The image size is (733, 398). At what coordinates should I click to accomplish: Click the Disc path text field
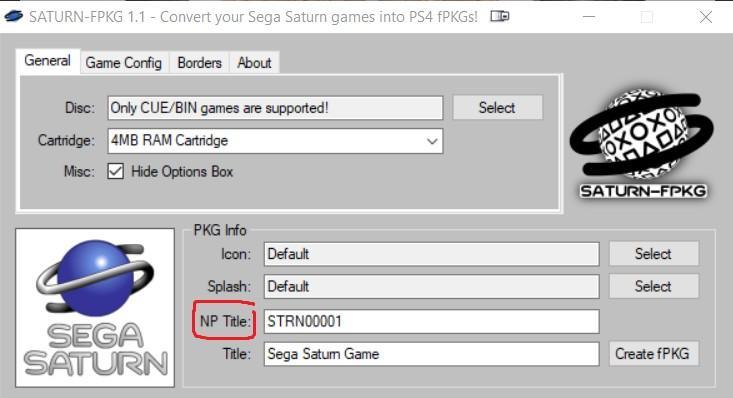(275, 108)
